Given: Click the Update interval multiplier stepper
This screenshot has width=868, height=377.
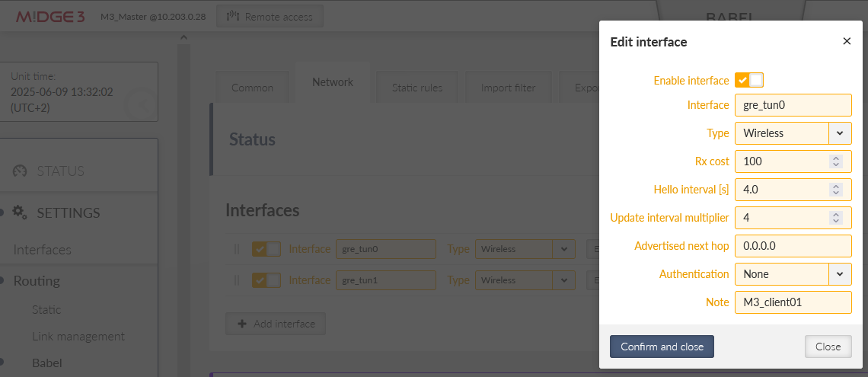Looking at the screenshot, I should tap(836, 218).
